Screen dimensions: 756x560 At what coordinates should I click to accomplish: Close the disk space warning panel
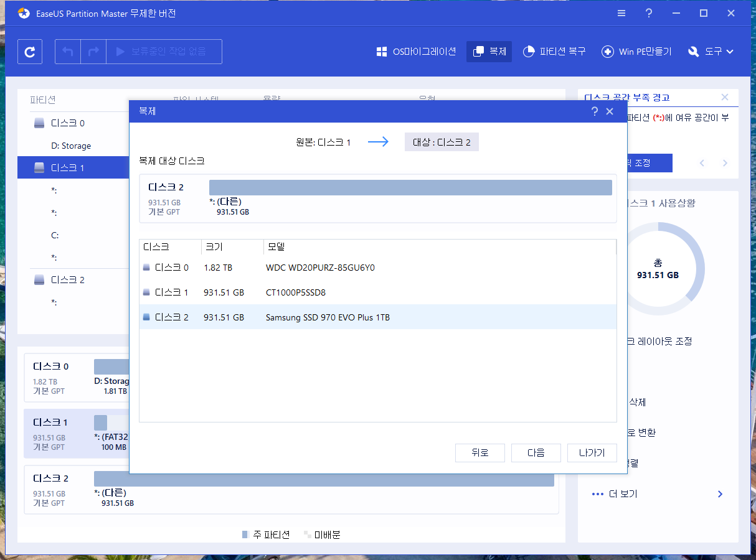[725, 97]
